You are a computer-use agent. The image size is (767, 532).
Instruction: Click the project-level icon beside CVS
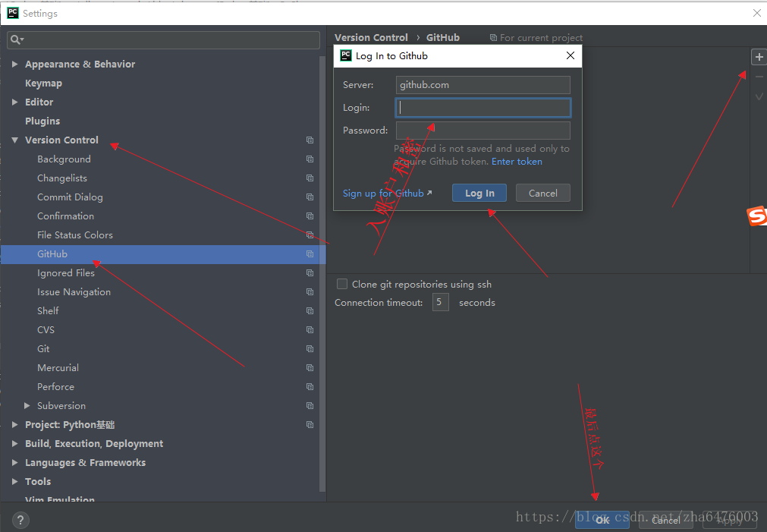click(310, 330)
